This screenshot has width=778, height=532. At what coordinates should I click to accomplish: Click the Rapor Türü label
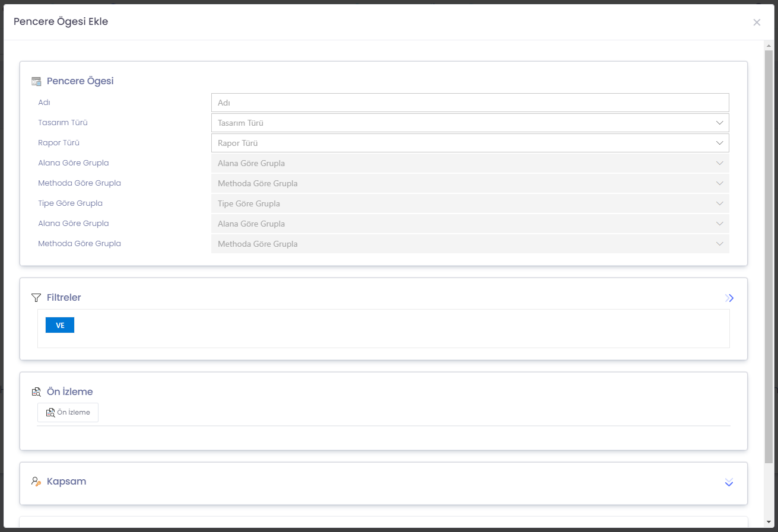pyautogui.click(x=59, y=143)
